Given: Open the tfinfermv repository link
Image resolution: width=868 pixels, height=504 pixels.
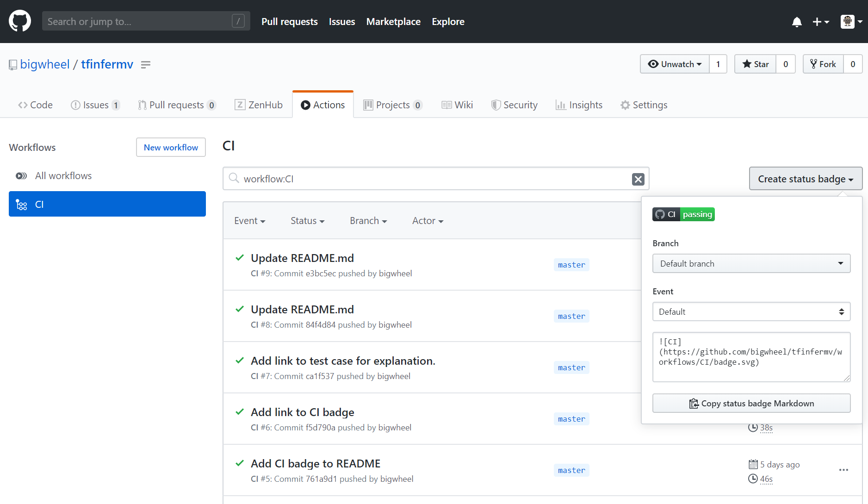Looking at the screenshot, I should [x=107, y=64].
